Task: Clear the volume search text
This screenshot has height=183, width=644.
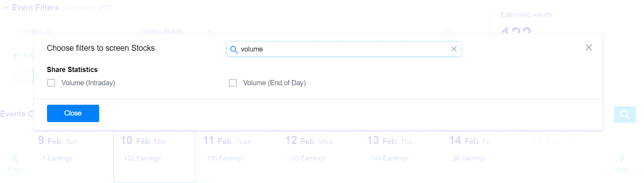Action: [454, 49]
